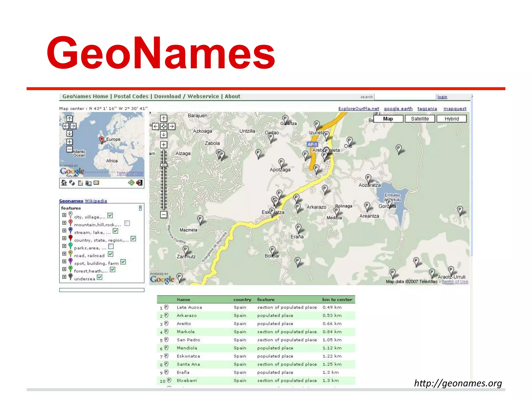Open GeoNames Home menu item
Viewport: 532px width, 399px height.
(x=85, y=96)
